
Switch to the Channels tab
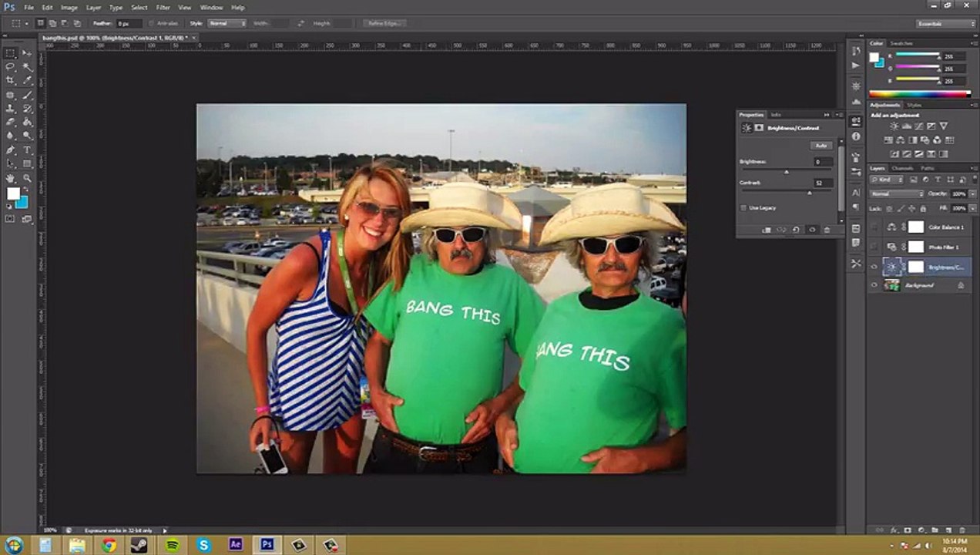click(x=902, y=168)
